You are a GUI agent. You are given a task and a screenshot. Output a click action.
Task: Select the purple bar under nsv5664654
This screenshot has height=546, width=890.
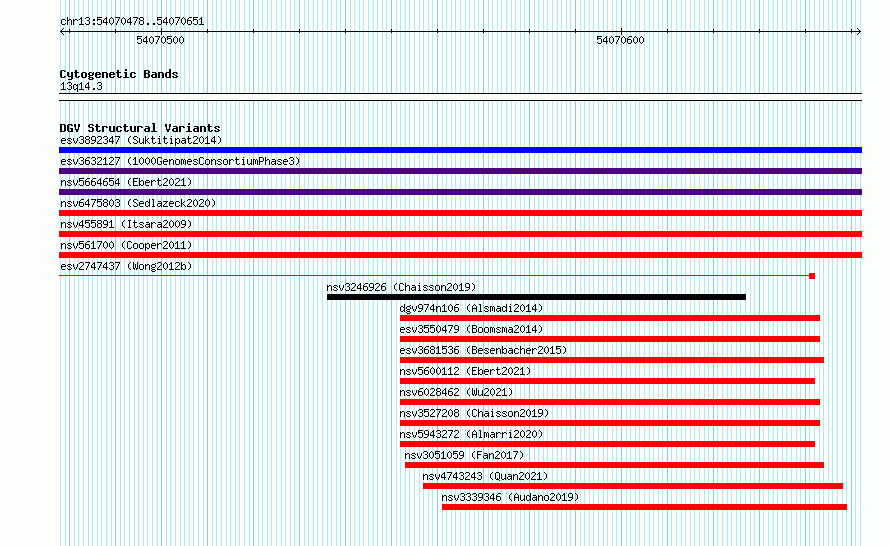coord(460,192)
